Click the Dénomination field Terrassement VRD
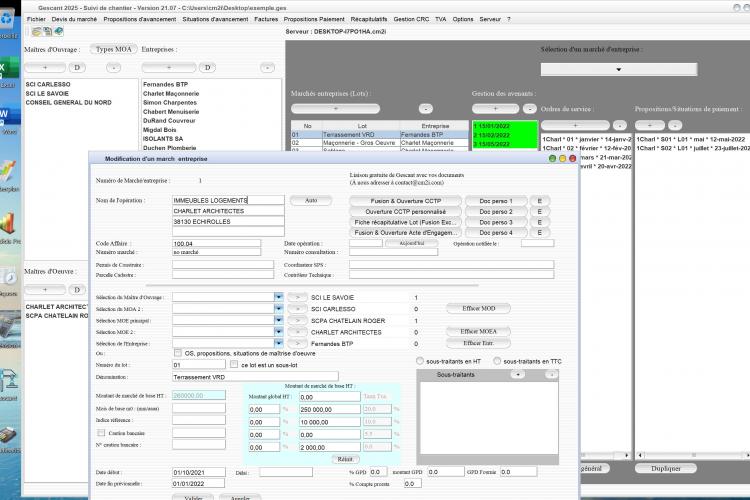The image size is (750, 500). click(x=255, y=377)
